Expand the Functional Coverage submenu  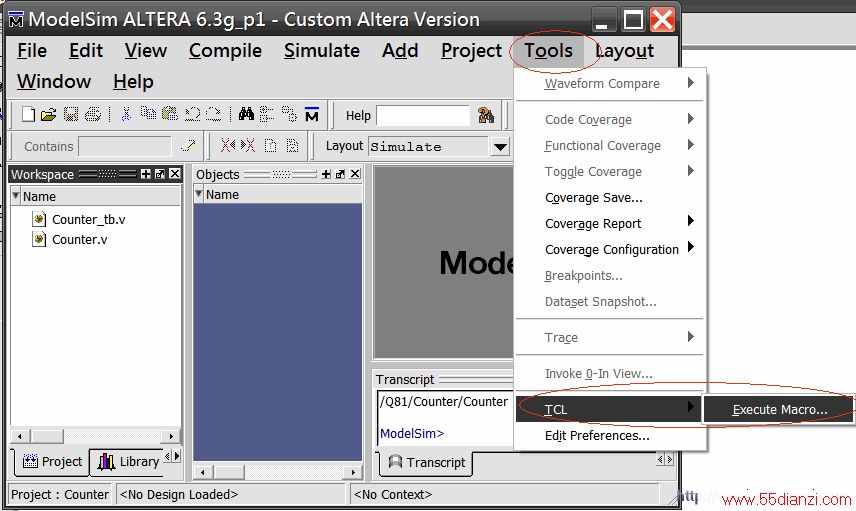click(691, 145)
